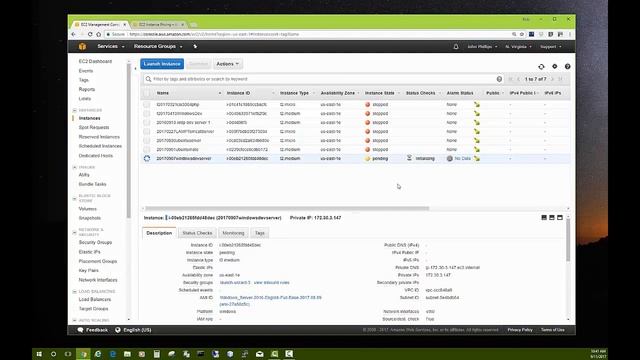
Task: Open the mail app on taskbar
Action: click(x=260, y=354)
